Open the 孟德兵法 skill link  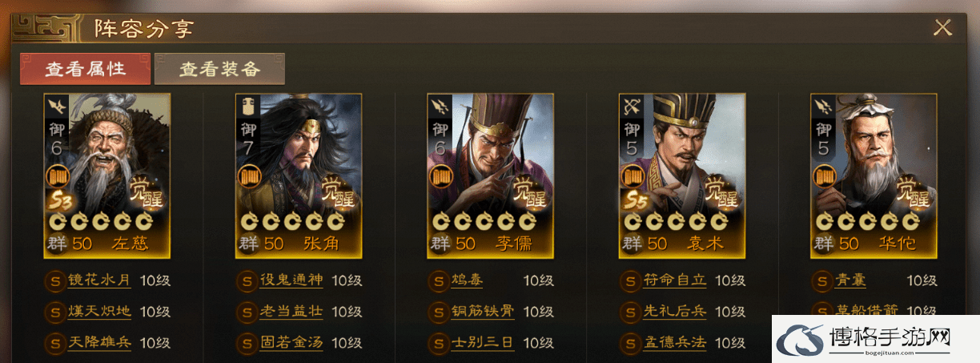(675, 342)
